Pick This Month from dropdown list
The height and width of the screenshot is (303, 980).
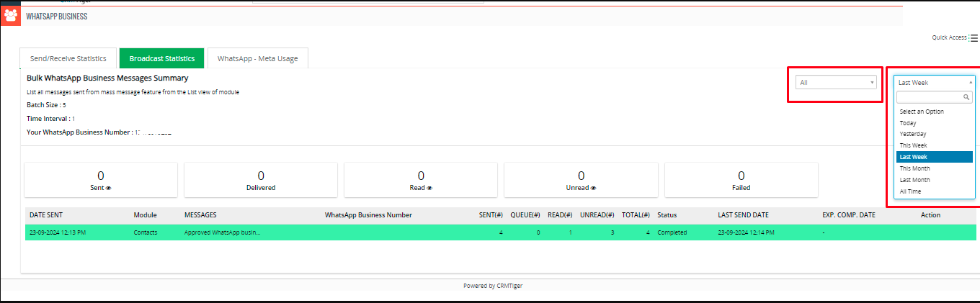935,168
